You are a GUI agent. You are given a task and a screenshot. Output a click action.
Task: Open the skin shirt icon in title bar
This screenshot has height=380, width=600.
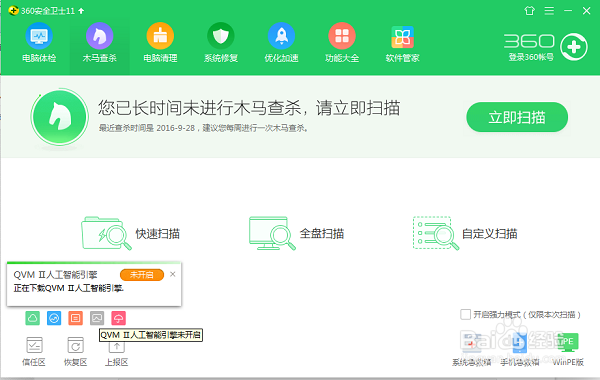point(530,11)
